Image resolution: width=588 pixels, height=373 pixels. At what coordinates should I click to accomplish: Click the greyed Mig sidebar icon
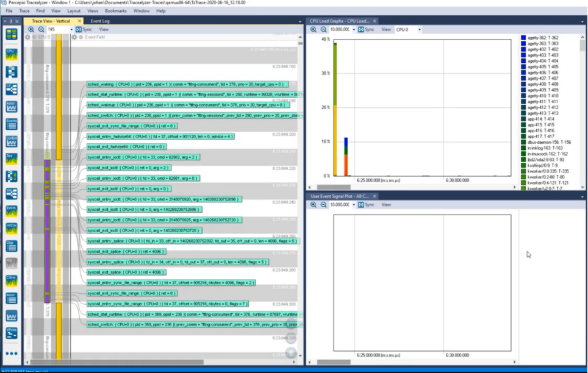coord(11,263)
